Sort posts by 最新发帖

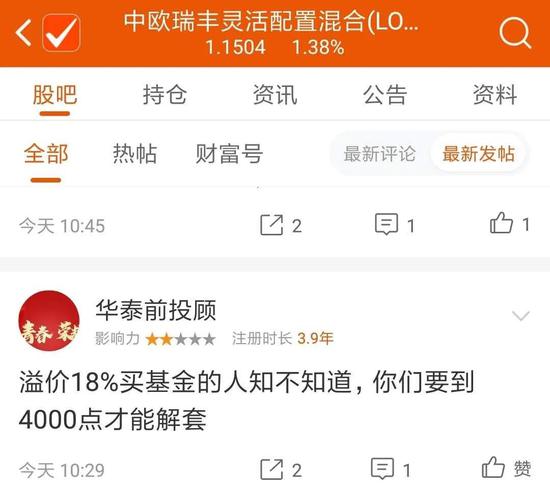(478, 154)
